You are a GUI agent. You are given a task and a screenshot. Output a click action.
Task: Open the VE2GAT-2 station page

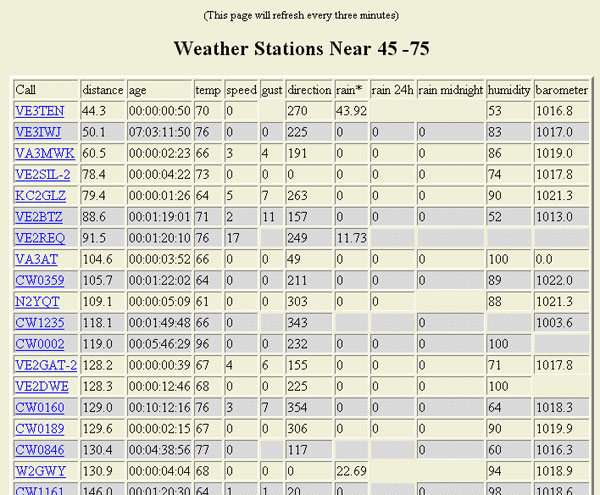(x=46, y=365)
